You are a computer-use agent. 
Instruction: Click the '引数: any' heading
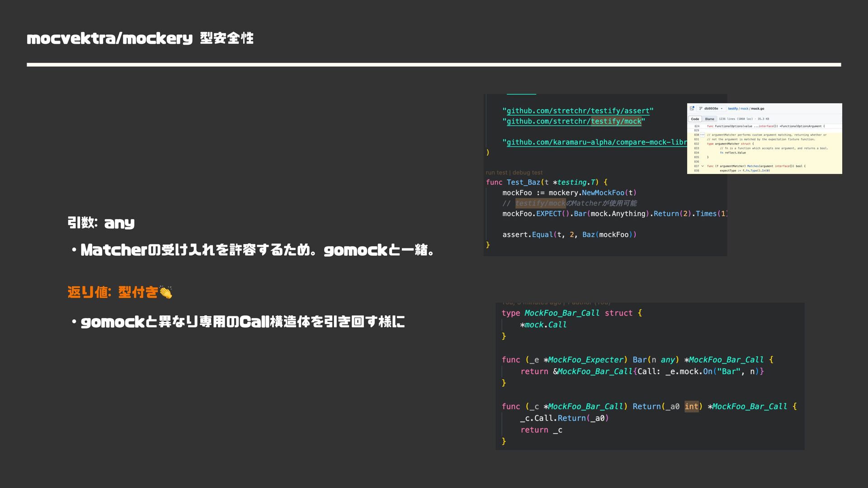101,223
